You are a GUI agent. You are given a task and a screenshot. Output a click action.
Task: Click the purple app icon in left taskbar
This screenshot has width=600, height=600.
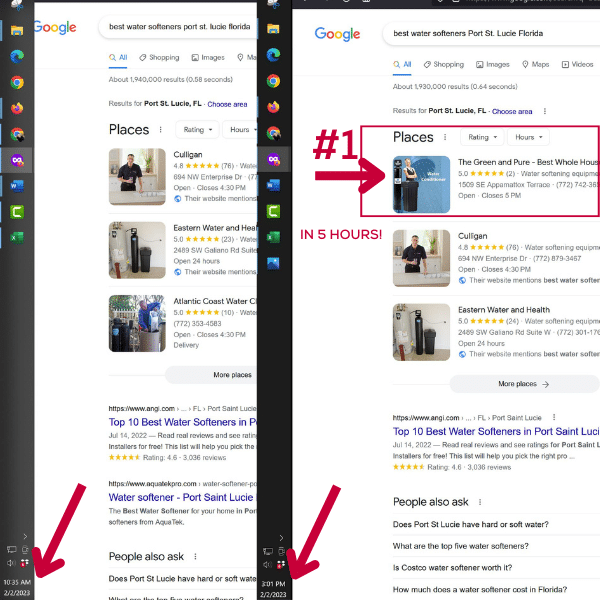tap(17, 160)
